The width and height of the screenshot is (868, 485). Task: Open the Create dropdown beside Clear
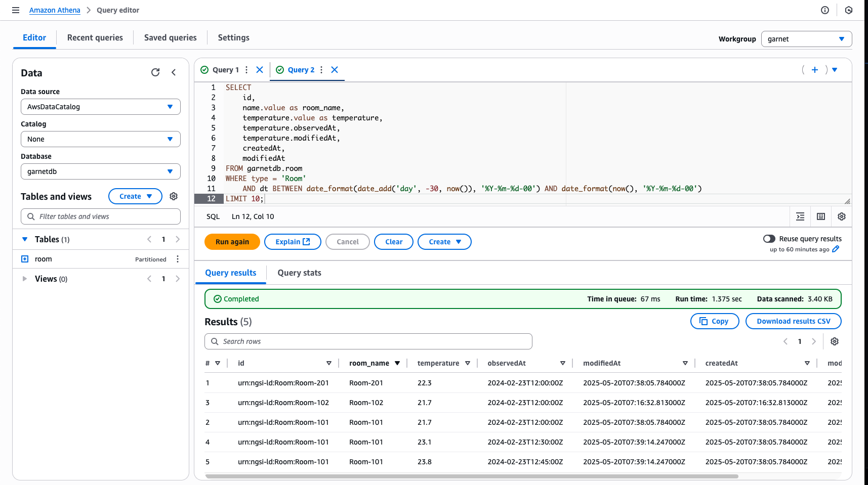(444, 242)
